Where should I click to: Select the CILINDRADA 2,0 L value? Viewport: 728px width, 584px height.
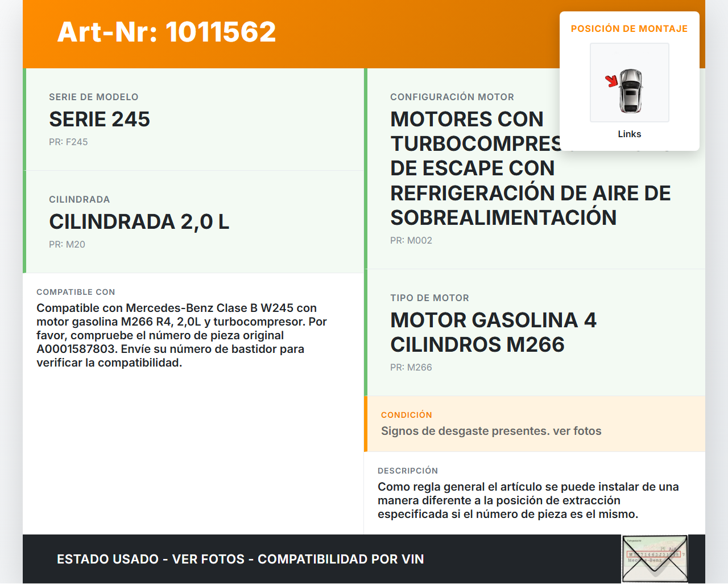point(139,221)
